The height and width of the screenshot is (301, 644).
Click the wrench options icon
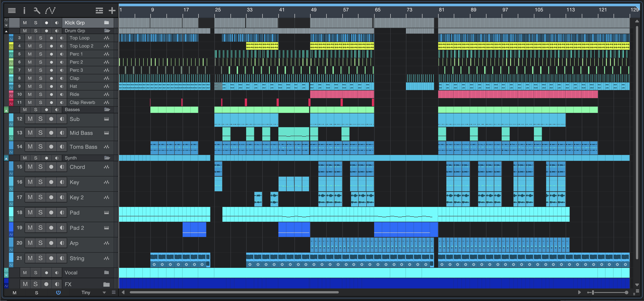[x=37, y=11]
